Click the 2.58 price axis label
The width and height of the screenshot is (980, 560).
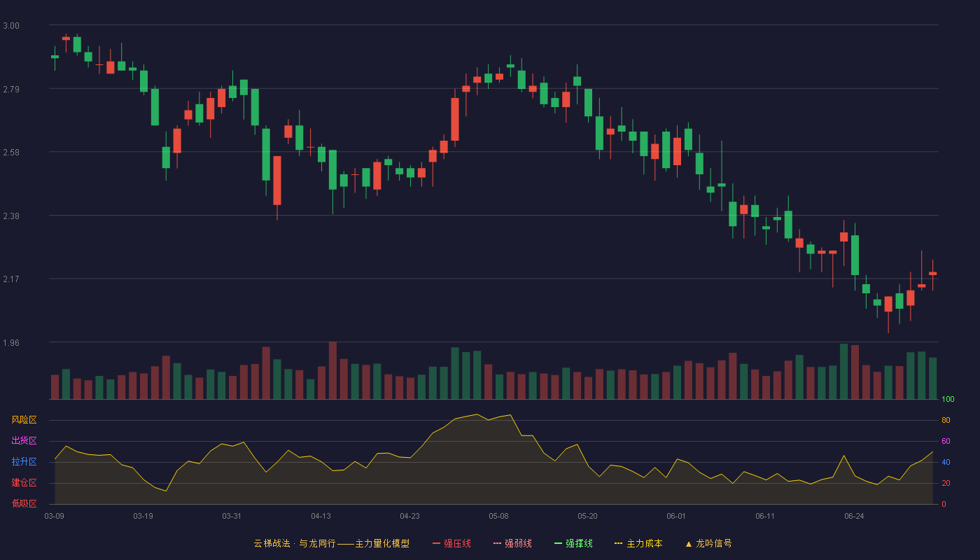[x=11, y=153]
